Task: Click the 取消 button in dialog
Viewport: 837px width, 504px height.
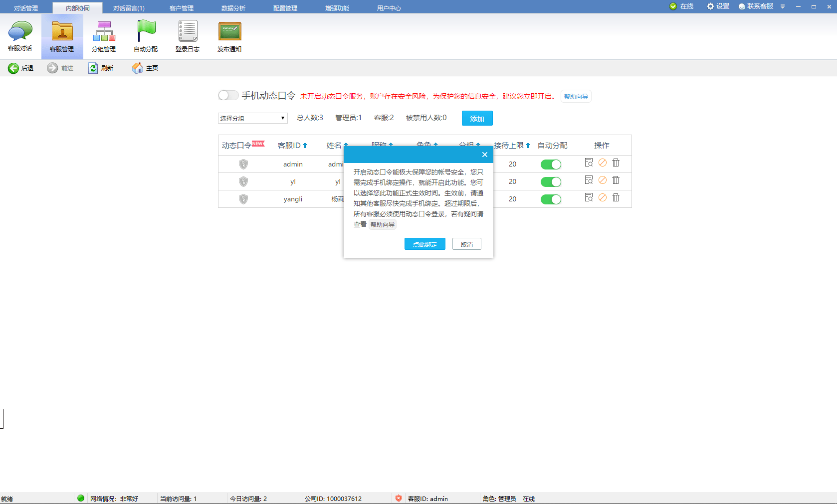Action: 466,244
